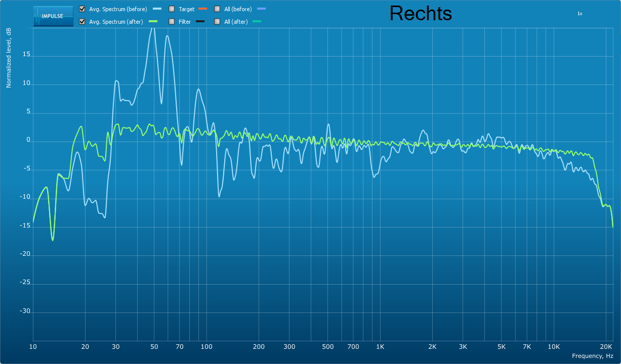This screenshot has width=621, height=364.
Task: Click the 1x zoom indicator
Action: coord(579,14)
